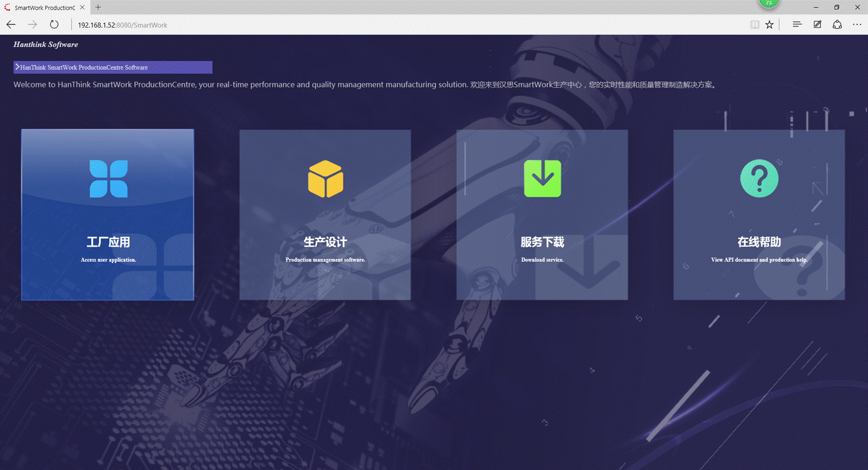Viewport: 868px width, 470px height.
Task: Refresh the page with reload icon
Action: (54, 24)
